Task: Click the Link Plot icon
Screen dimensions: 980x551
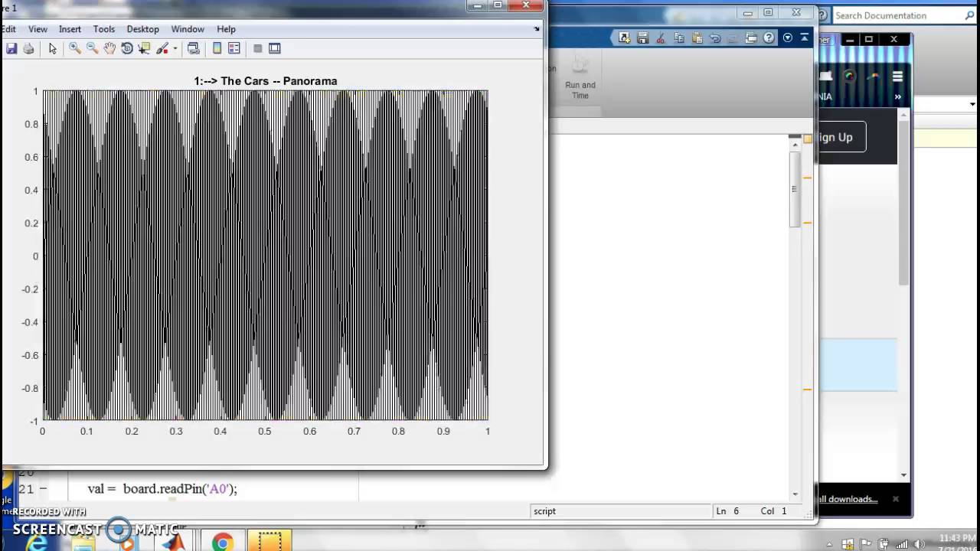Action: [x=194, y=48]
